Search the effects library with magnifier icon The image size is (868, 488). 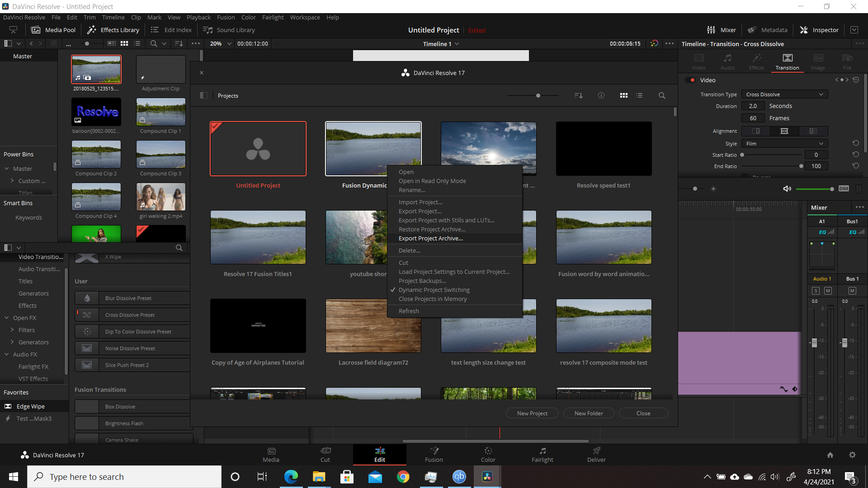point(179,248)
